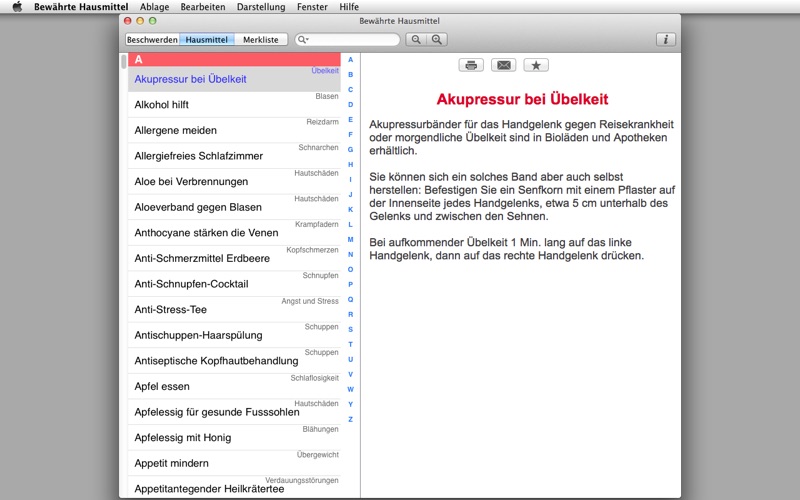
Task: Select the Hausmittel tab
Action: click(x=207, y=40)
